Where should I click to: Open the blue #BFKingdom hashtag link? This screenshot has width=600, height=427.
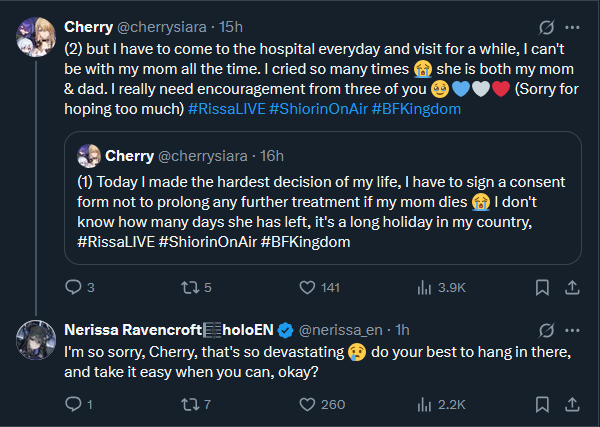416,108
